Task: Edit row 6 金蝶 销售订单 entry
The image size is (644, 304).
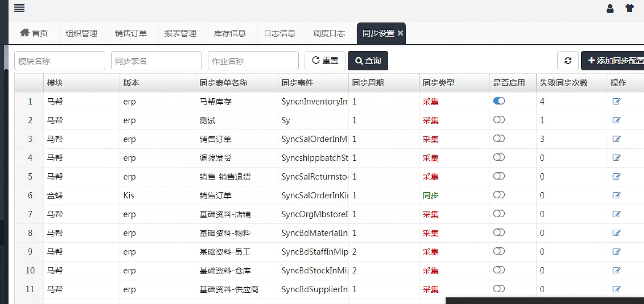Action: pyautogui.click(x=616, y=195)
